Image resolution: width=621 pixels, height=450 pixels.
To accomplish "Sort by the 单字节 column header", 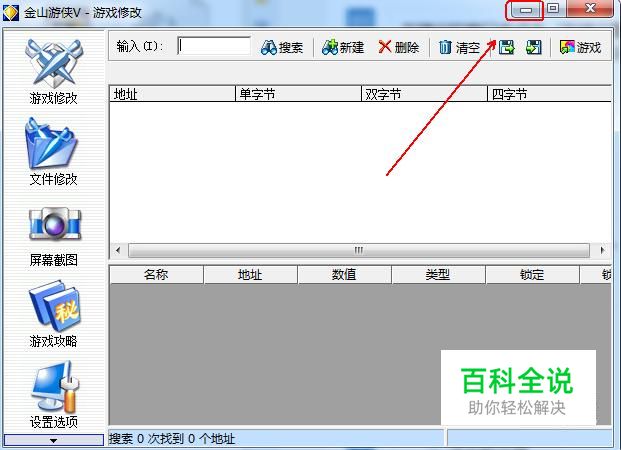I will point(298,94).
